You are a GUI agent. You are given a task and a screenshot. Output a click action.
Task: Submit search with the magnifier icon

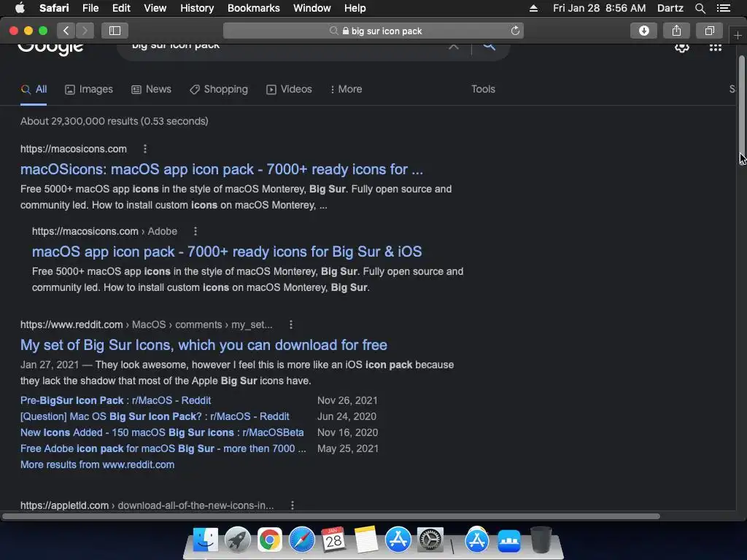pyautogui.click(x=489, y=47)
